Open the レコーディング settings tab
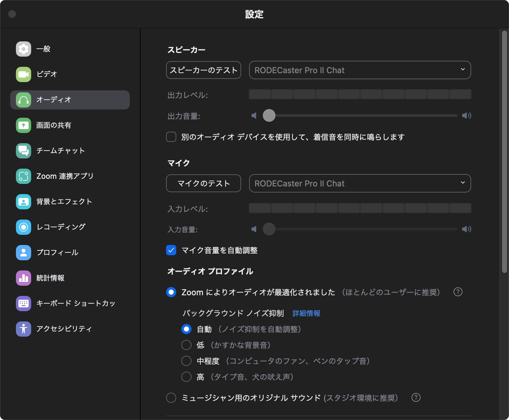The height and width of the screenshot is (420, 509). click(70, 227)
